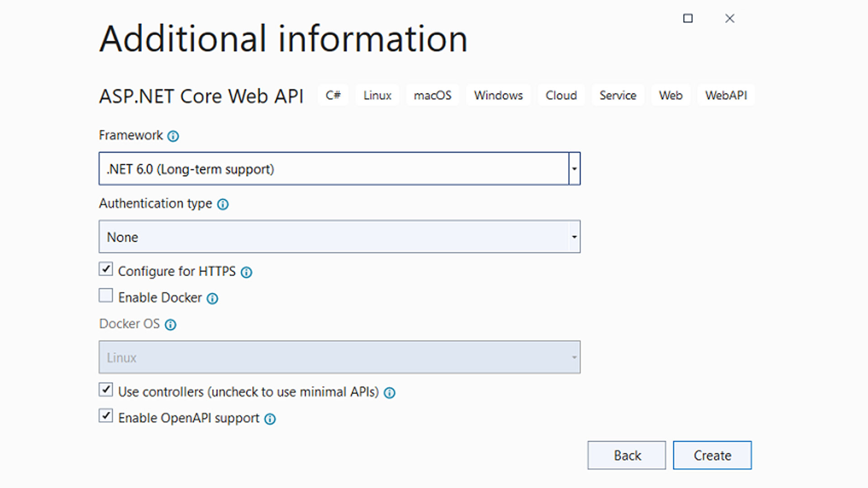Uncheck Configure for HTTPS
This screenshot has width=868, height=488.
point(105,269)
